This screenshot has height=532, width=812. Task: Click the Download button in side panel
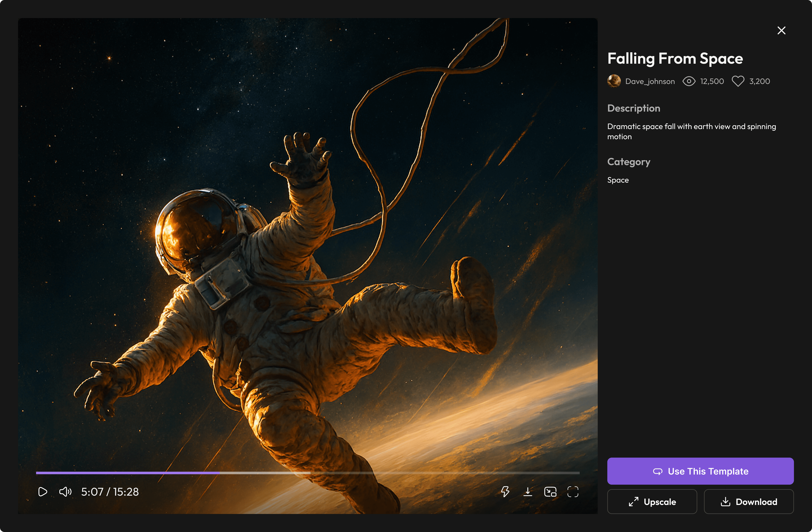pyautogui.click(x=749, y=502)
